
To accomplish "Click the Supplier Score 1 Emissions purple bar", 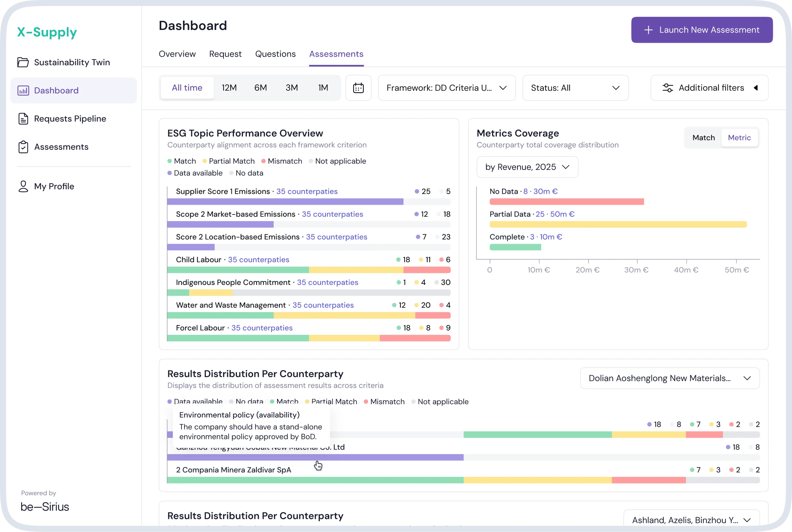I will point(285,202).
